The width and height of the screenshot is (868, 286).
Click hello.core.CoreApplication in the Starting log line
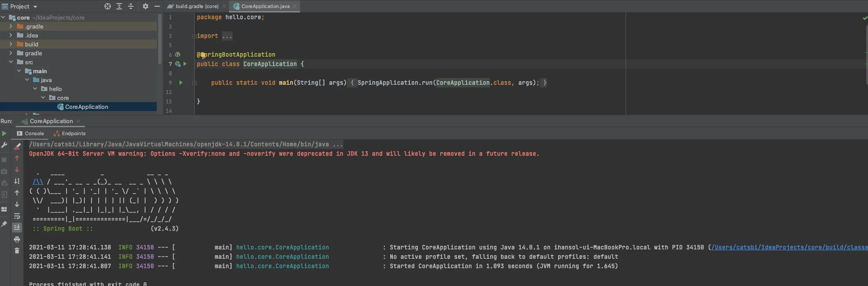click(283, 247)
